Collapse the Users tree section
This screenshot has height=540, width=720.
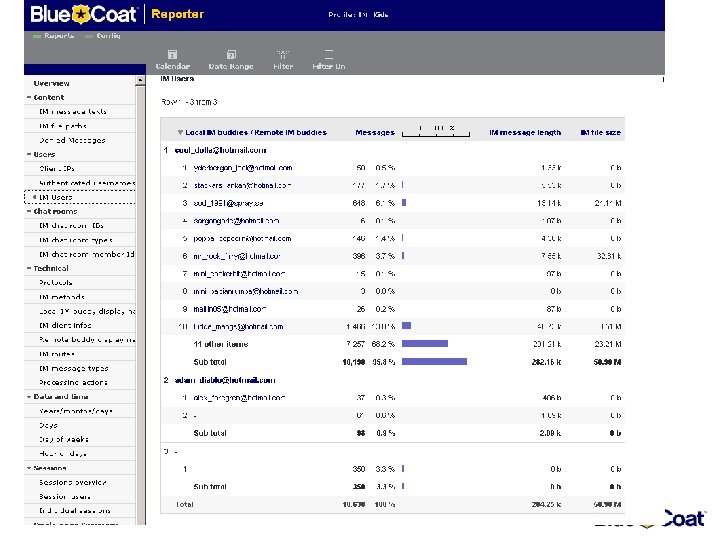[29, 155]
